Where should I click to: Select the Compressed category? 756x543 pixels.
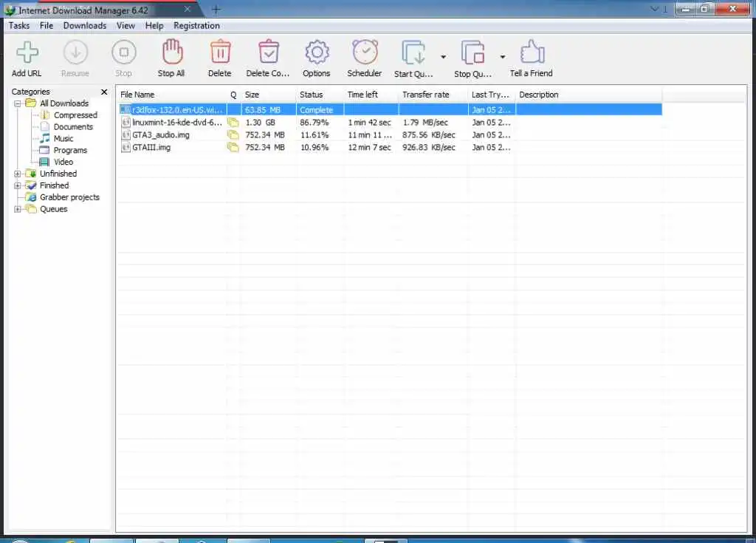[75, 115]
